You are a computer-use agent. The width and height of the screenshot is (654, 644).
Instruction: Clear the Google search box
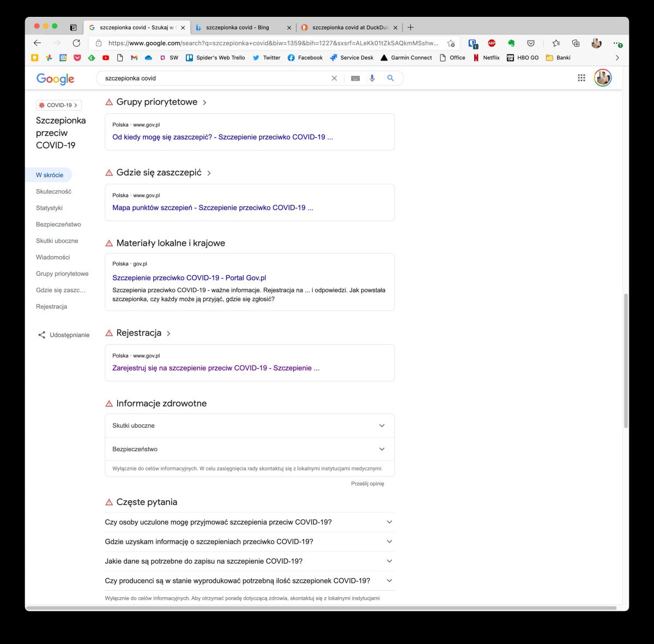click(x=335, y=78)
